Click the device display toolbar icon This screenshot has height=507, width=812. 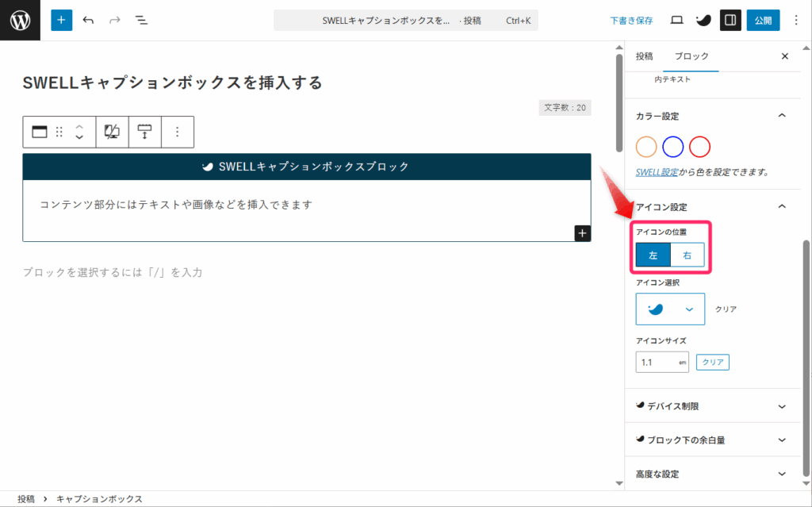point(112,132)
